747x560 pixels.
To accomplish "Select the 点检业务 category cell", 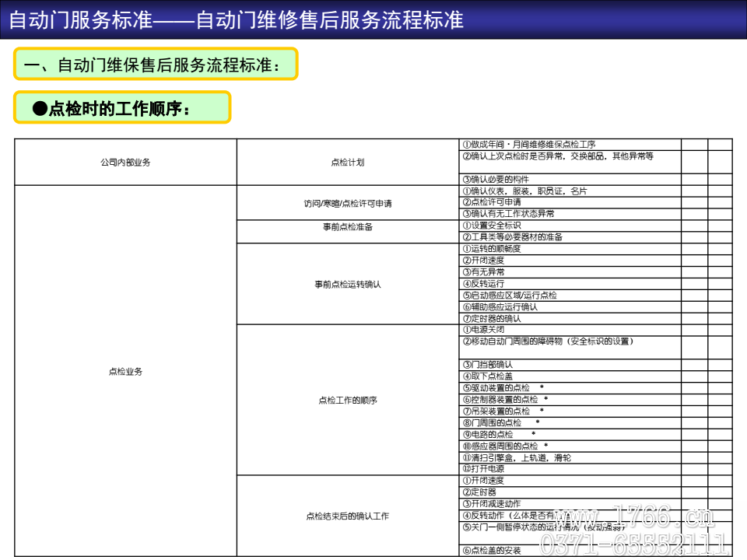I will (125, 372).
